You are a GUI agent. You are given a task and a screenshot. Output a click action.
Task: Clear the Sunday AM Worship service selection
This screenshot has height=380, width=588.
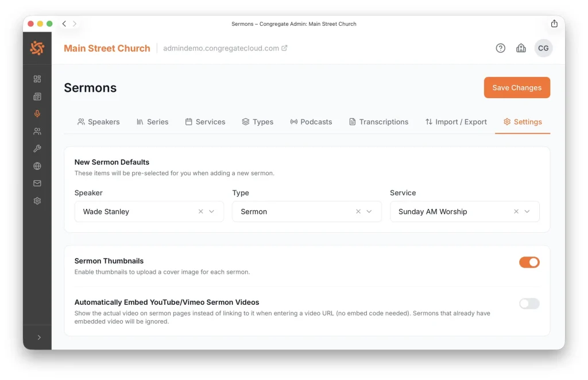[516, 211]
